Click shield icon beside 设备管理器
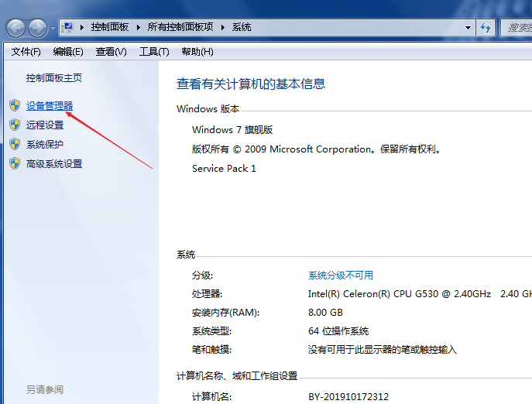This screenshot has width=532, height=404. pos(15,105)
